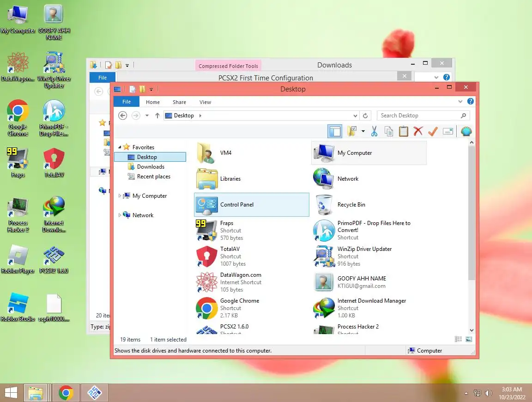Click the folder options toolbar icon
The width and height of the screenshot is (532, 402).
click(352, 131)
